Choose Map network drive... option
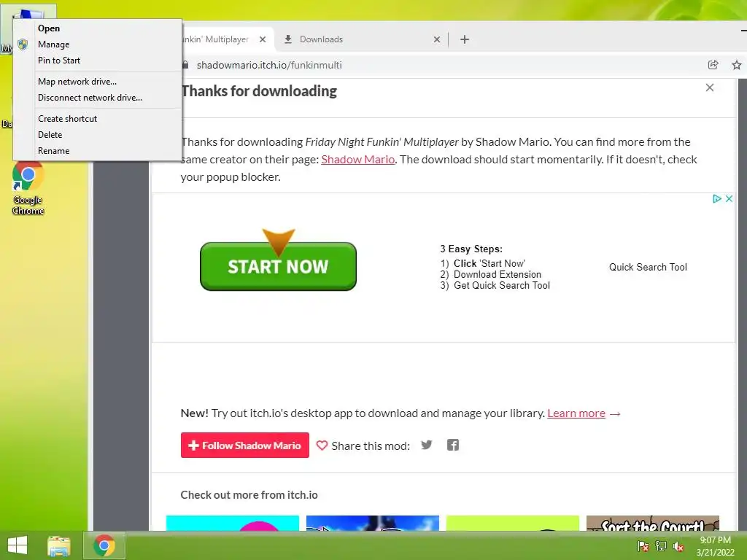 (x=97, y=82)
